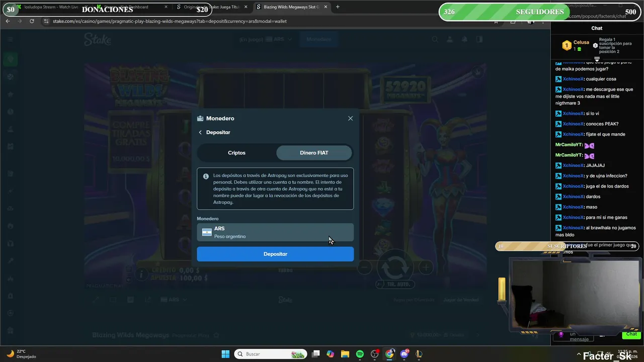The image size is (644, 362).
Task: Open OBS Studio from the taskbar
Action: (x=375, y=354)
